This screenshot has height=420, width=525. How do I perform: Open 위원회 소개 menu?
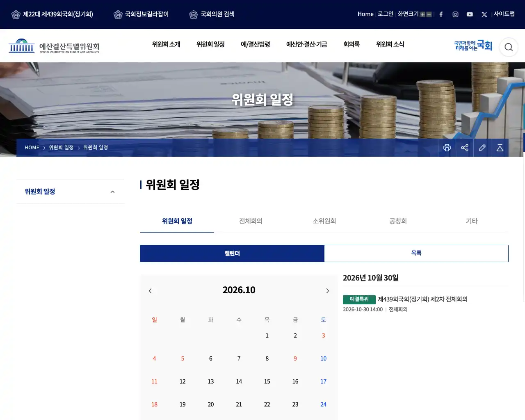(x=166, y=44)
